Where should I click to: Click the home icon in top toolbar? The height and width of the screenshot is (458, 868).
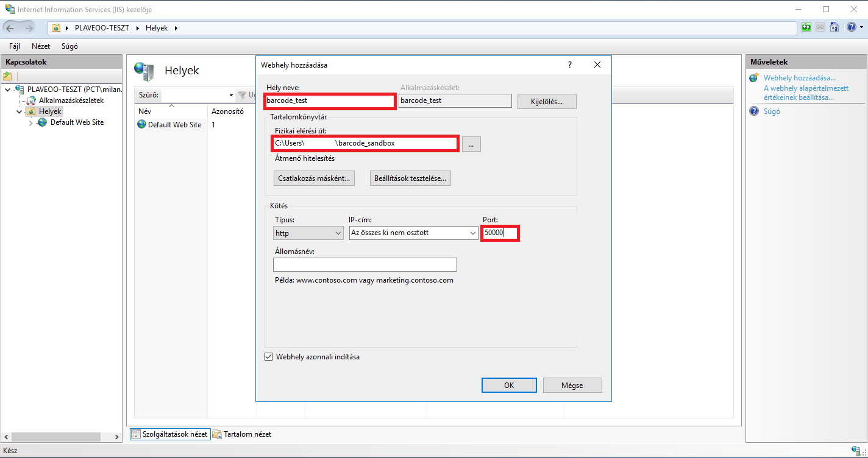(834, 27)
